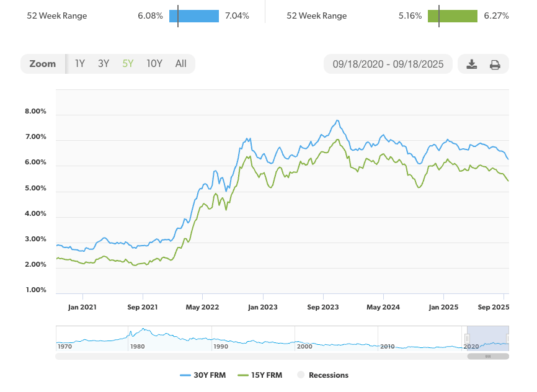537x392 pixels.
Task: Show All historical data
Action: point(180,63)
